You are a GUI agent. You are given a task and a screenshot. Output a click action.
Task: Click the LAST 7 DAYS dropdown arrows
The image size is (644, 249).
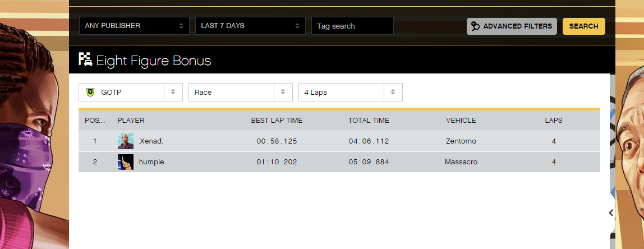(x=297, y=26)
